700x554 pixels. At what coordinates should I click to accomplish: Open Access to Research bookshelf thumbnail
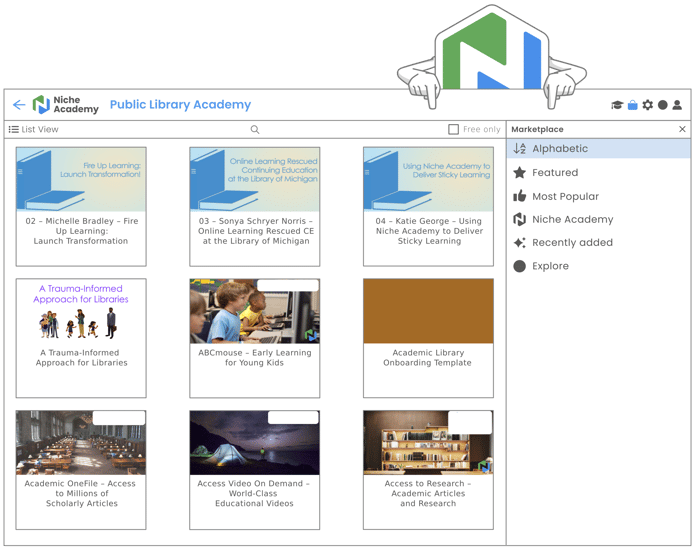coord(429,443)
